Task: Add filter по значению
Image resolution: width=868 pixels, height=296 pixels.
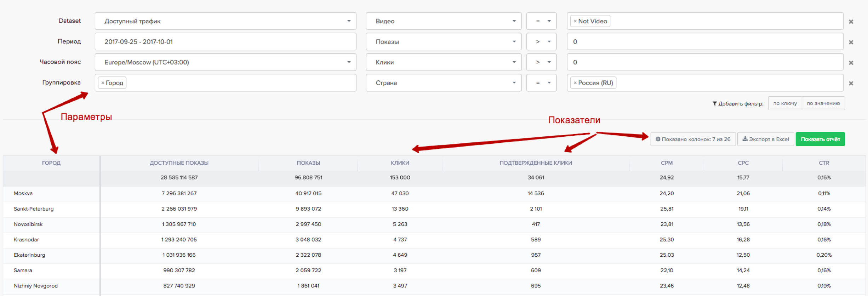Action: 823,103
